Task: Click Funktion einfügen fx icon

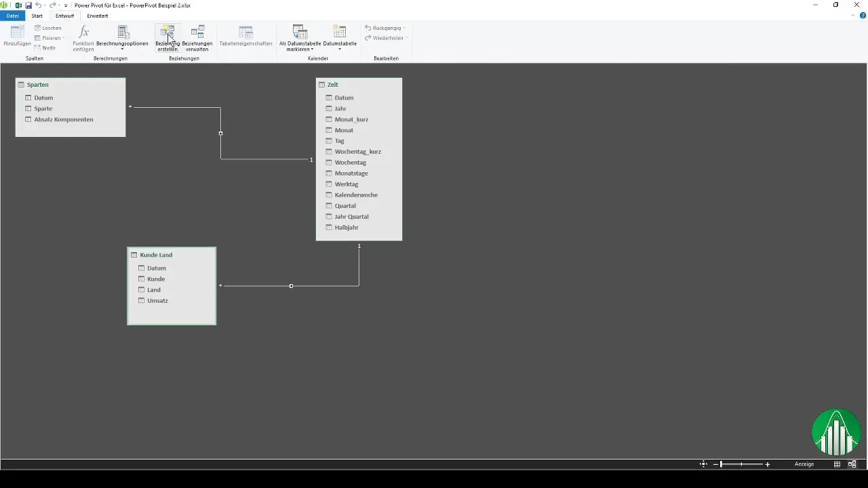Action: (x=83, y=32)
